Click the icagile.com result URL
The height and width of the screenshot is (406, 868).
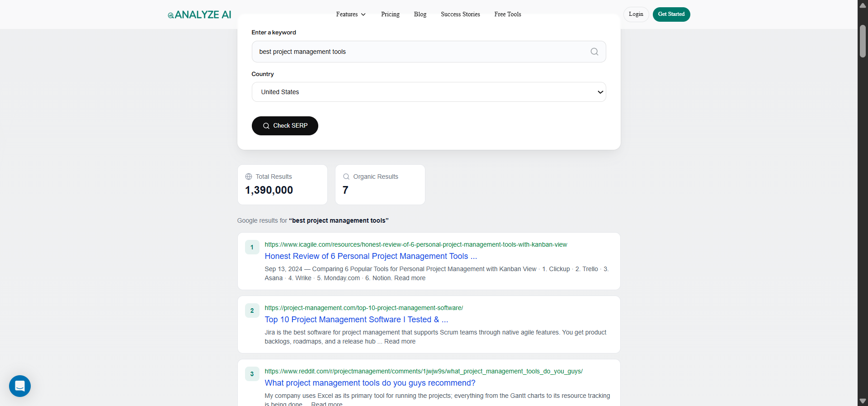(415, 244)
